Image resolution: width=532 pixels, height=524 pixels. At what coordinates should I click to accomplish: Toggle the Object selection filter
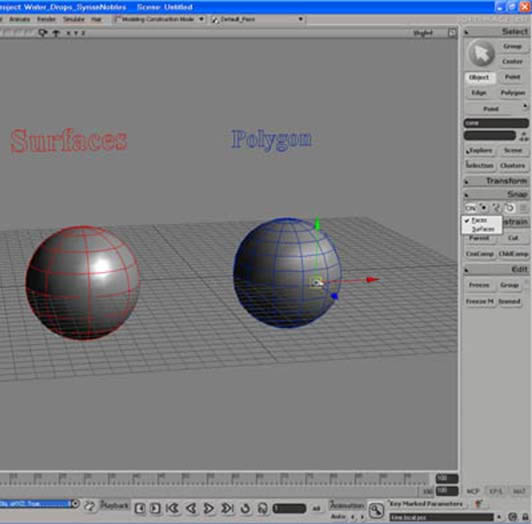click(x=479, y=77)
